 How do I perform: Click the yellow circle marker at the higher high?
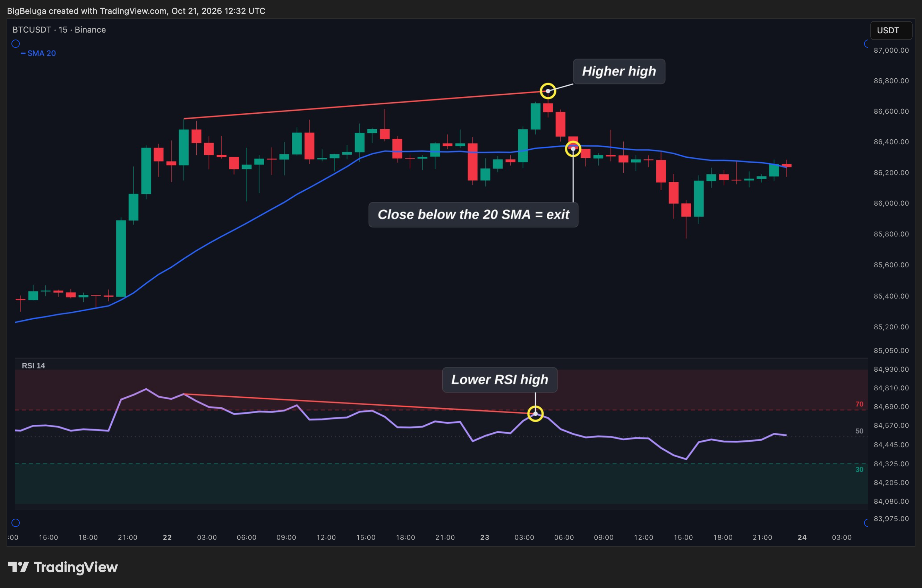click(x=548, y=91)
